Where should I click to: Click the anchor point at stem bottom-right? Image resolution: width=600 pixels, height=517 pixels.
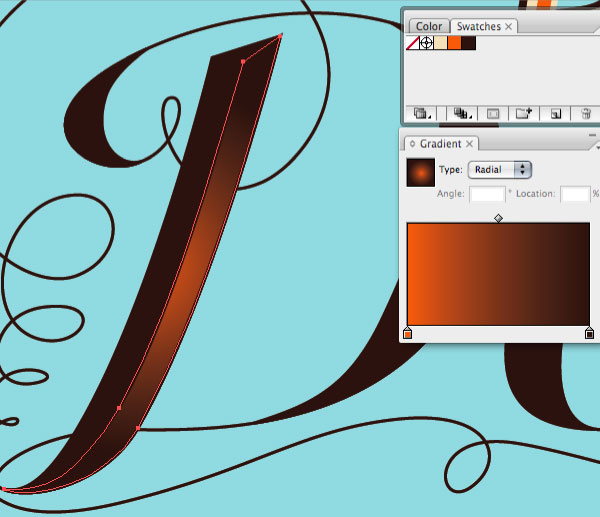138,428
